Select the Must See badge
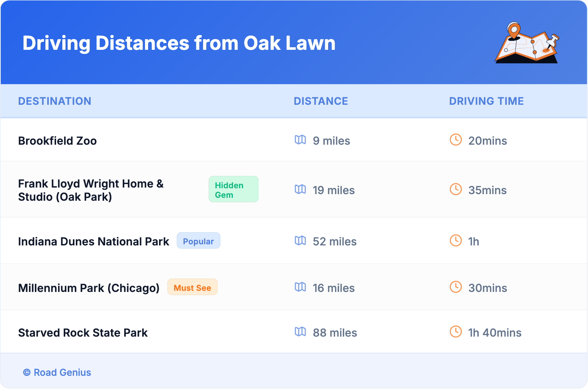The width and height of the screenshot is (588, 389). [192, 288]
